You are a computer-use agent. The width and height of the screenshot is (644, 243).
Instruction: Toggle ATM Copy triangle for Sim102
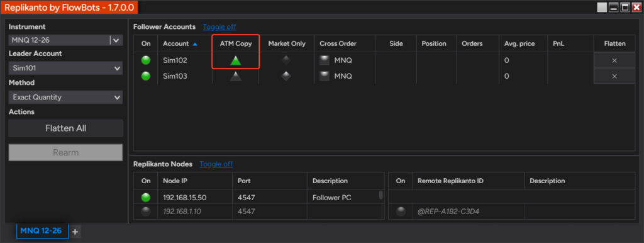click(x=235, y=60)
